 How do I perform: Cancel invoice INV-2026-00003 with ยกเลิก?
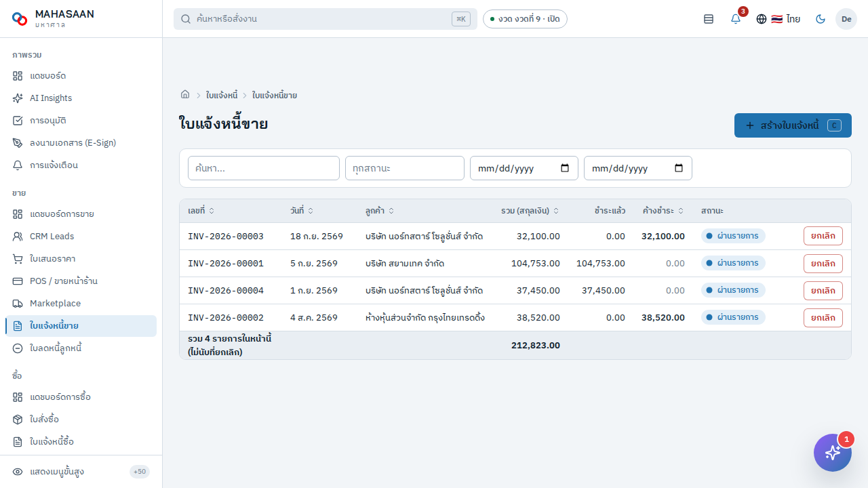823,236
